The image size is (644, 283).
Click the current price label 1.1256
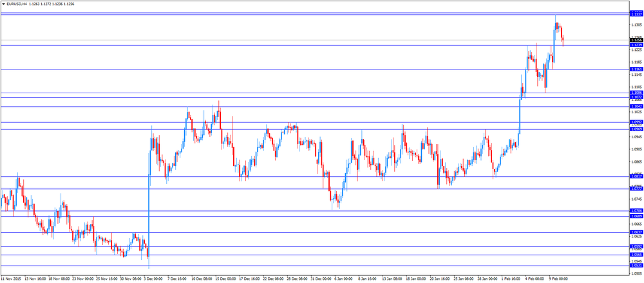click(x=636, y=40)
